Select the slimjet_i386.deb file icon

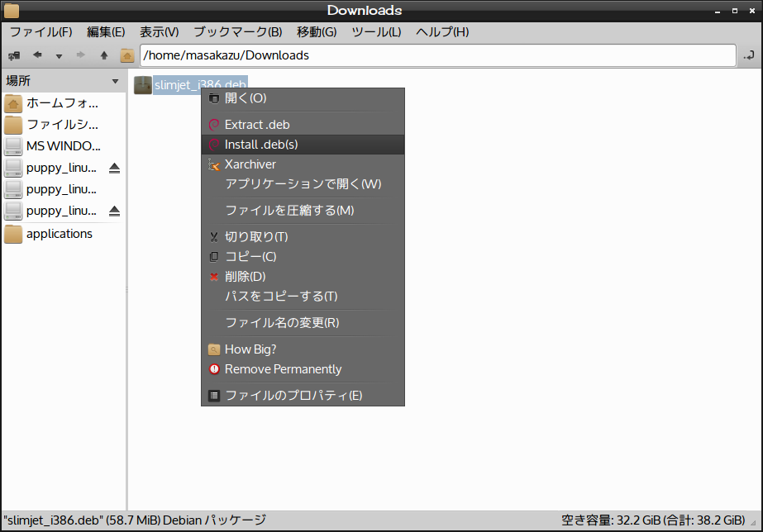point(142,85)
